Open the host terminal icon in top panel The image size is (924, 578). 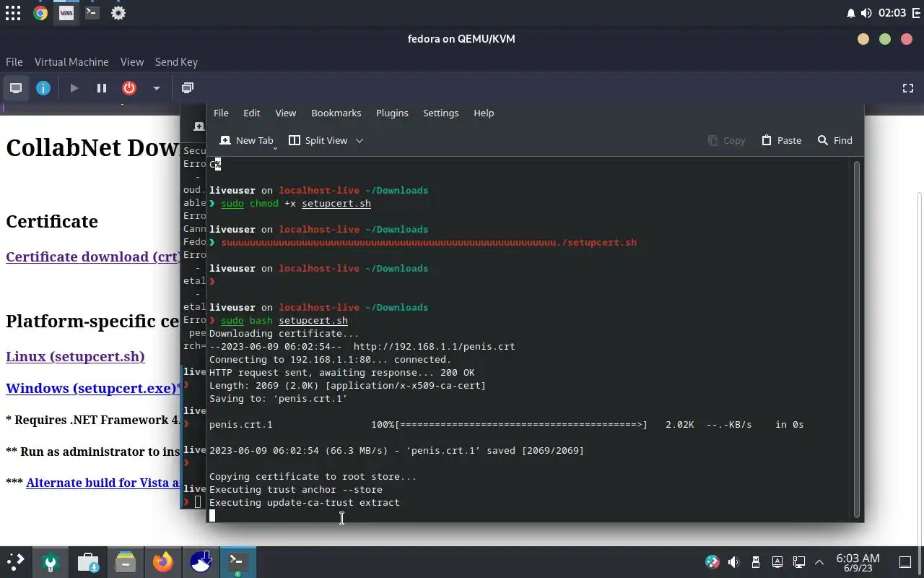point(92,13)
